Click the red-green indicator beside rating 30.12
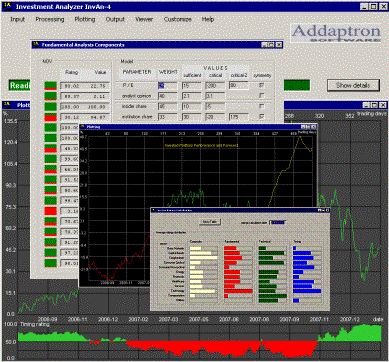Screen dimensions: 389x362 50,117
